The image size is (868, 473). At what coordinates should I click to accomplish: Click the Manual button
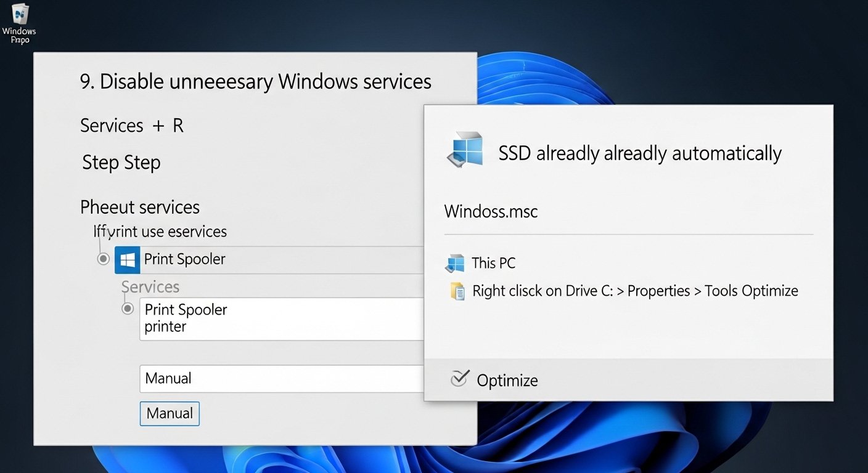pyautogui.click(x=170, y=413)
